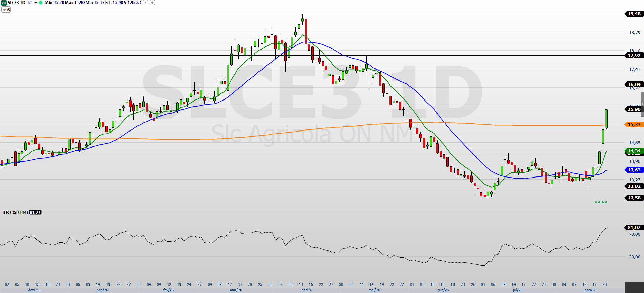Click the four green dots below the price chart
The height and width of the screenshot is (293, 644).
click(601, 202)
